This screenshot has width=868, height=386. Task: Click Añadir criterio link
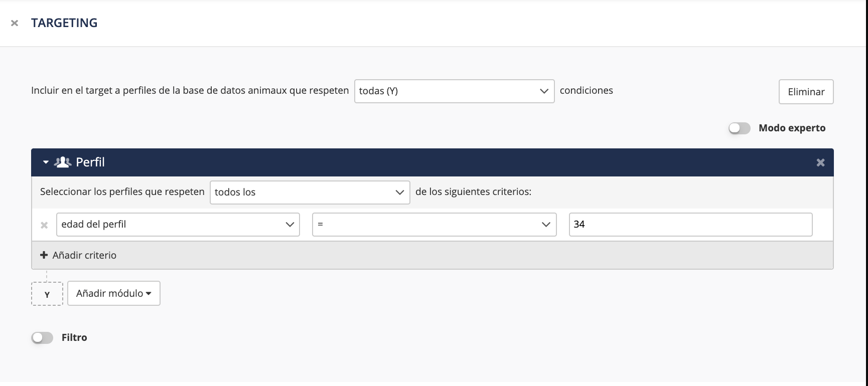84,255
